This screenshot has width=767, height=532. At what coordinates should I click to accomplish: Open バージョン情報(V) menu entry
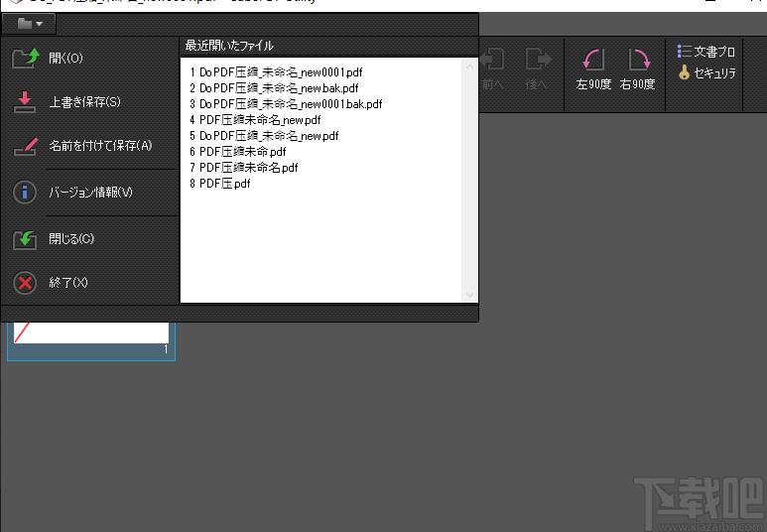click(90, 192)
